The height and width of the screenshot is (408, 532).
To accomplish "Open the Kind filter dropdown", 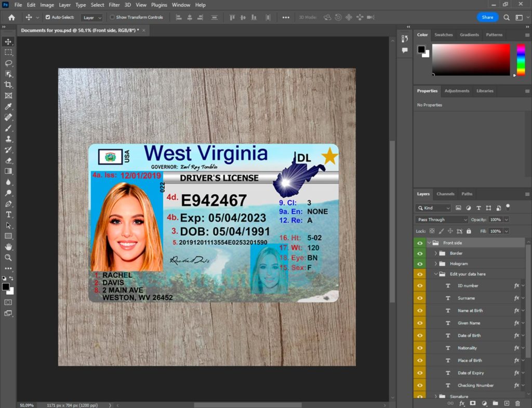I will (433, 208).
